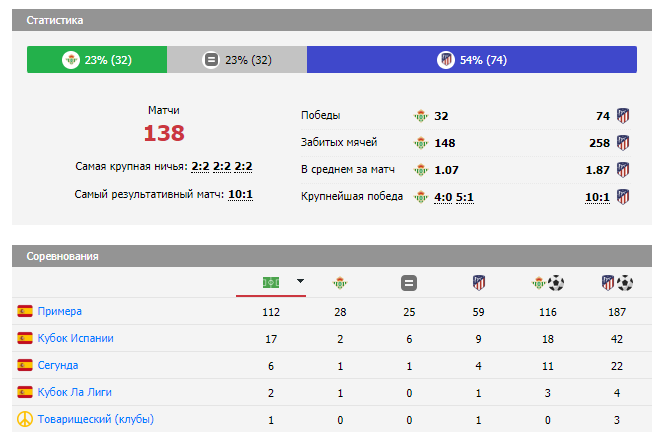Image resolution: width=652 pixels, height=442 pixels.
Task: Click the blue Atletico 54% bar segment
Action: click(471, 60)
